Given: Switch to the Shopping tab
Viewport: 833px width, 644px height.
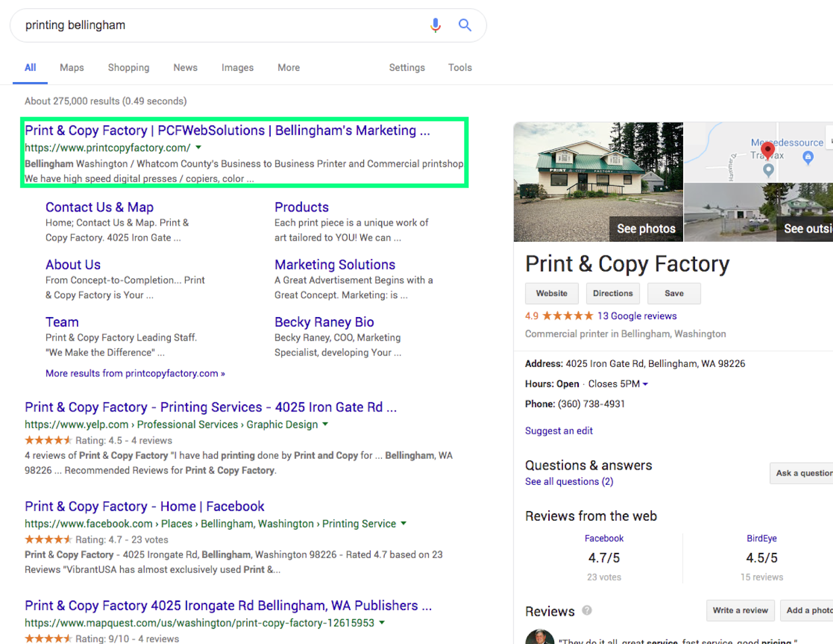Looking at the screenshot, I should [x=129, y=68].
